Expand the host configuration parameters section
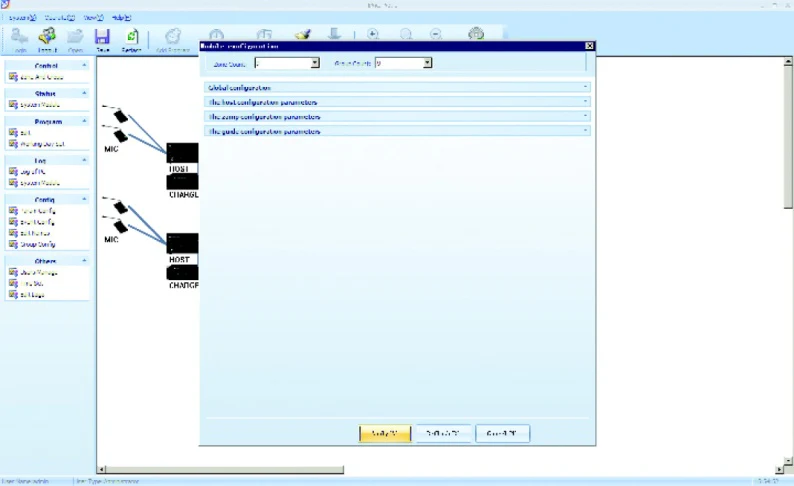Image resolution: width=794 pixels, height=486 pixels. click(397, 102)
